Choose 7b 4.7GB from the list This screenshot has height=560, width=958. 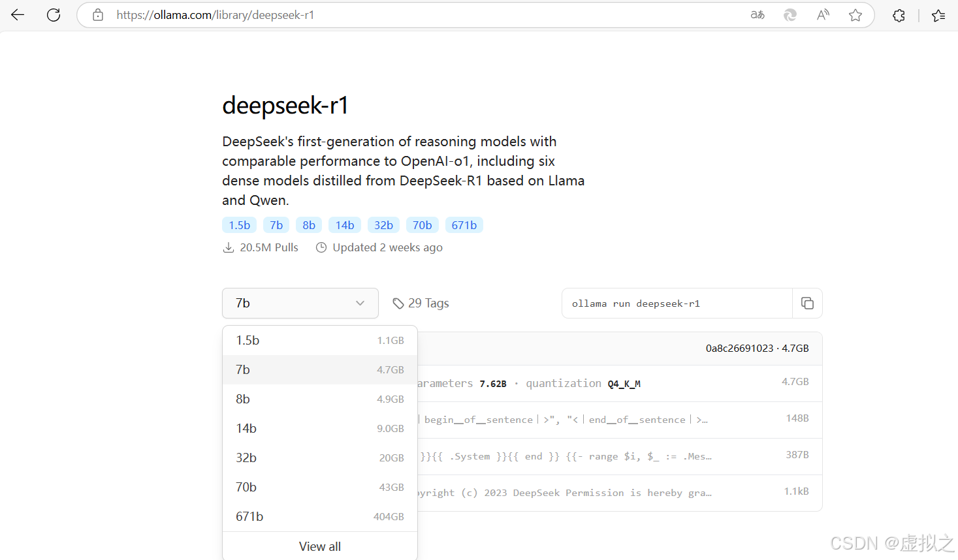[x=320, y=369]
